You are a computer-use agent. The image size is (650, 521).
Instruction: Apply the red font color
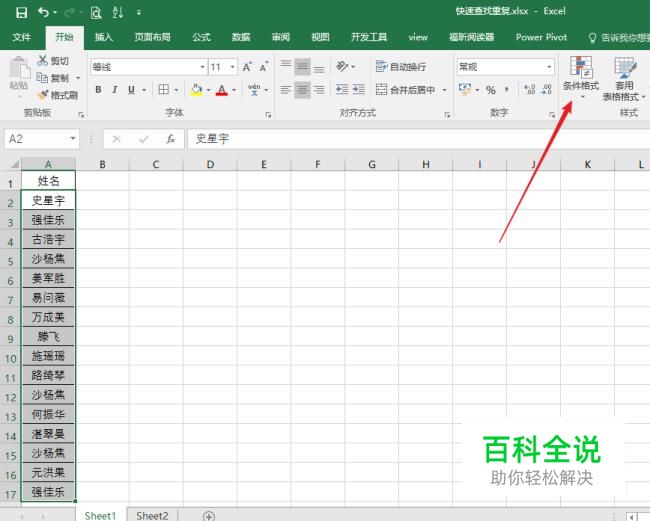tap(222, 90)
